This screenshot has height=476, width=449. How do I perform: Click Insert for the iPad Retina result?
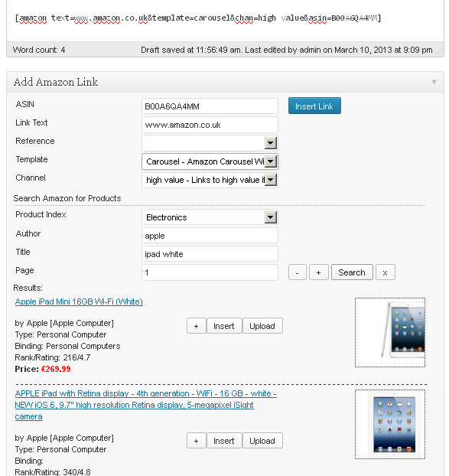(x=224, y=441)
